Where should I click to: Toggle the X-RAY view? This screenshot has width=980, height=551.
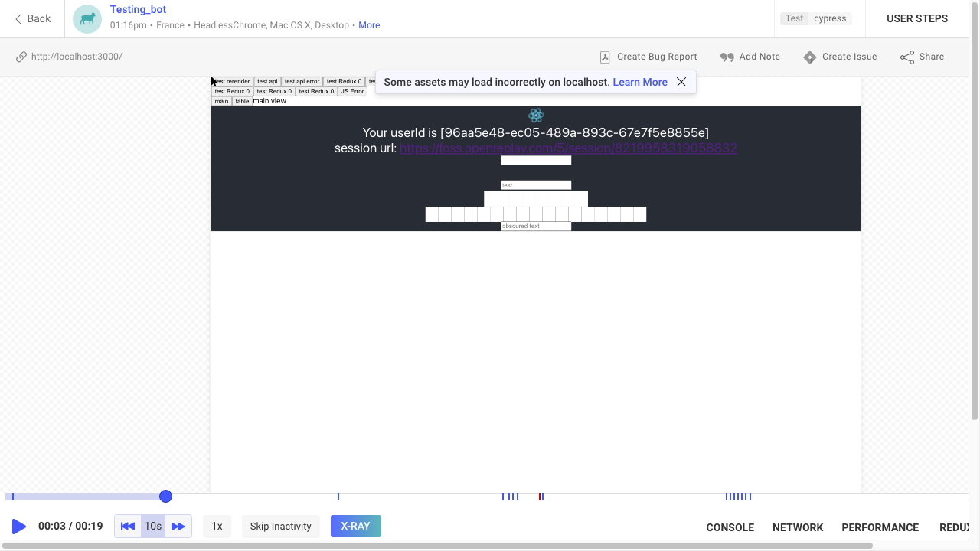(x=355, y=527)
